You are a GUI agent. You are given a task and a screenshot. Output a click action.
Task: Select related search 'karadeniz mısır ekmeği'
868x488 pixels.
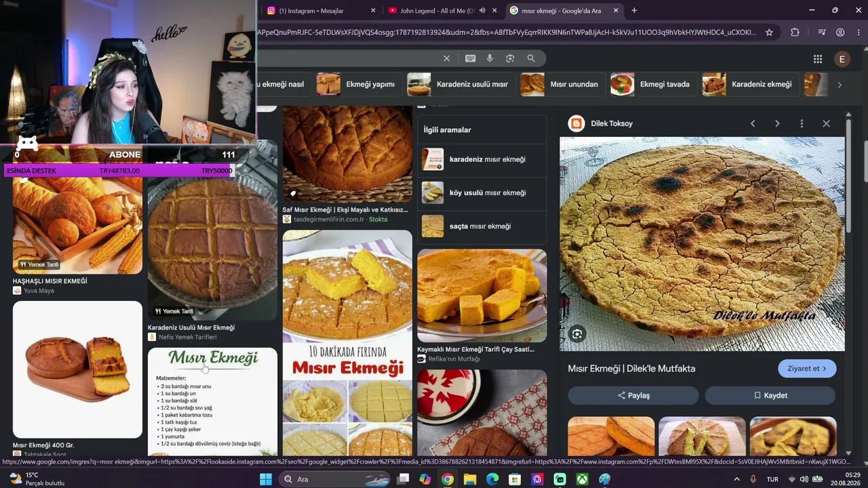(x=482, y=159)
